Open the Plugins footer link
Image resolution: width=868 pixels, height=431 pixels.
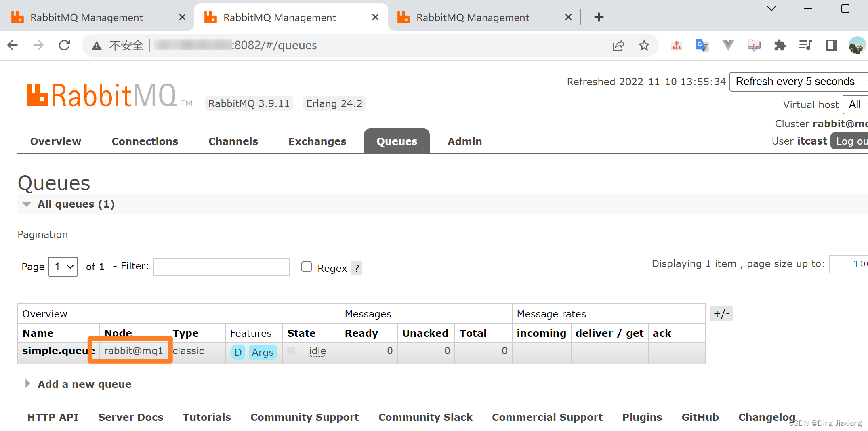coord(642,417)
